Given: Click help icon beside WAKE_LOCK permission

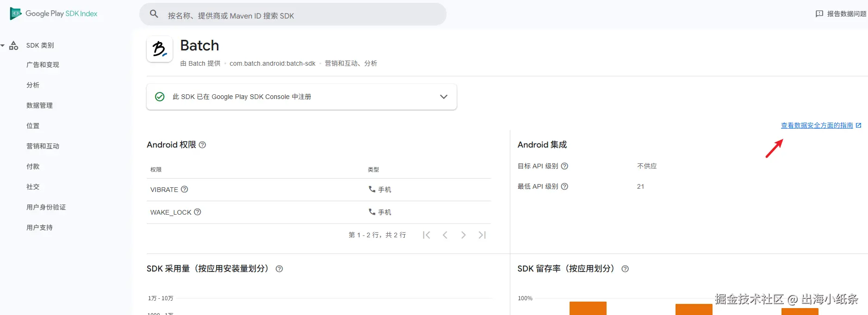Looking at the screenshot, I should click(x=198, y=212).
